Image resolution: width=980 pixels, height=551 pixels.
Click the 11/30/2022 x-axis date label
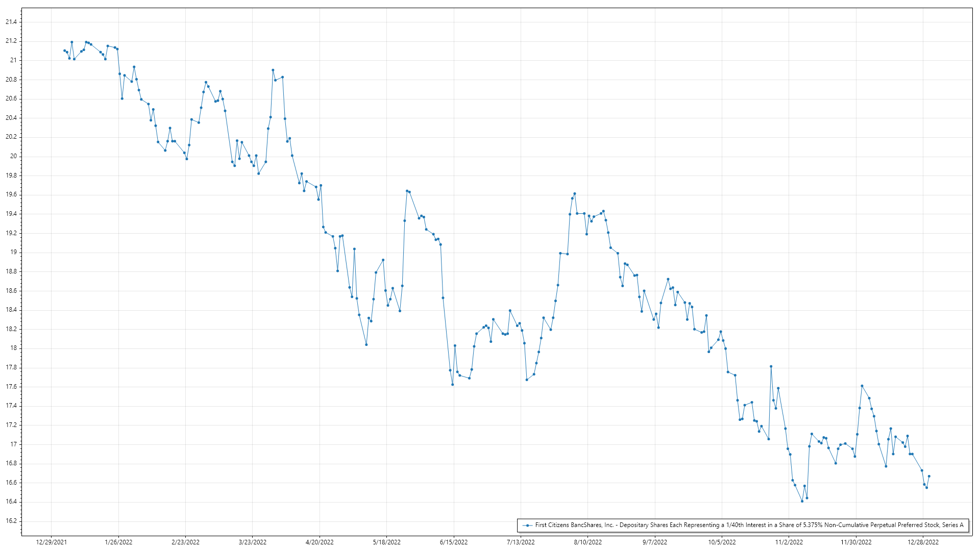(x=856, y=542)
